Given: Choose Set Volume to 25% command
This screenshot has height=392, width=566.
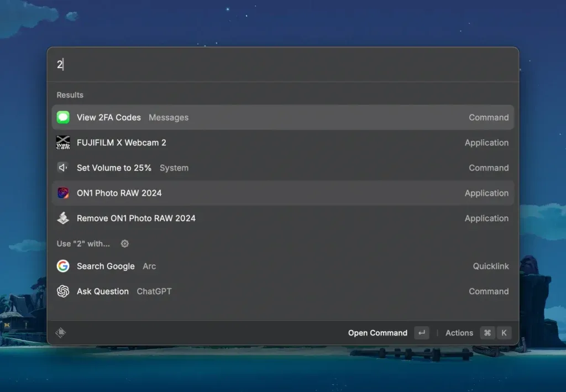Looking at the screenshot, I should coord(283,168).
